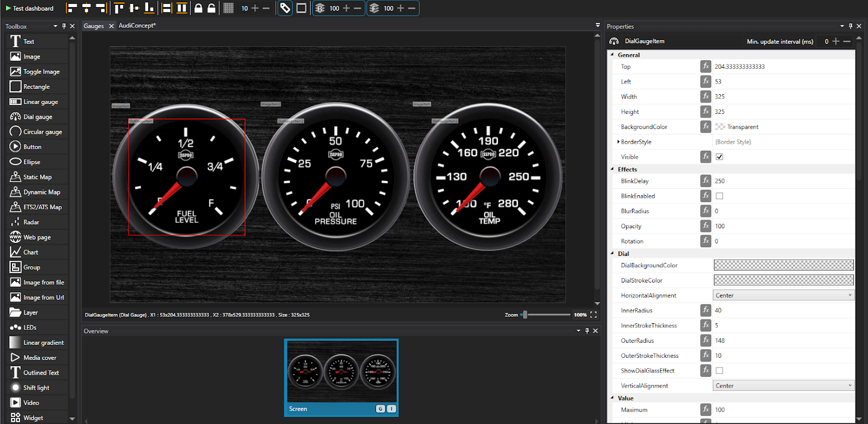Select the Chart tool in Toolbox
The width and height of the screenshot is (868, 424).
coord(38,252)
